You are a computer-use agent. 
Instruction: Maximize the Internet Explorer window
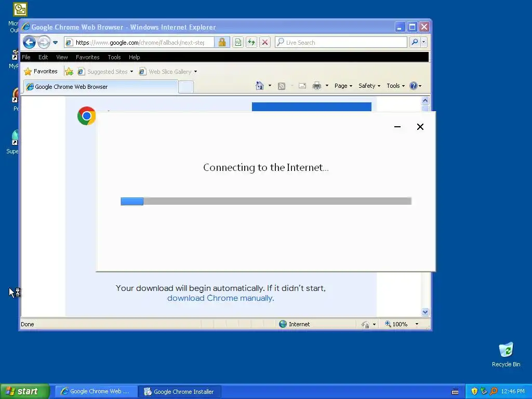point(412,27)
